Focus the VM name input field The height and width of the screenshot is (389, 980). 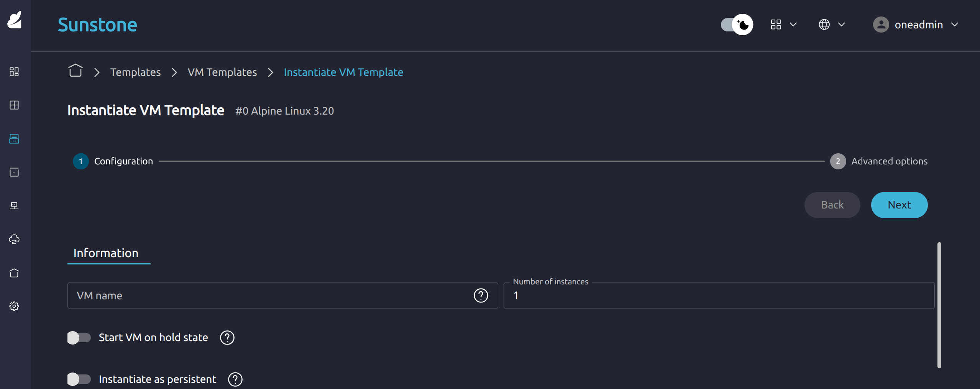[x=268, y=295]
